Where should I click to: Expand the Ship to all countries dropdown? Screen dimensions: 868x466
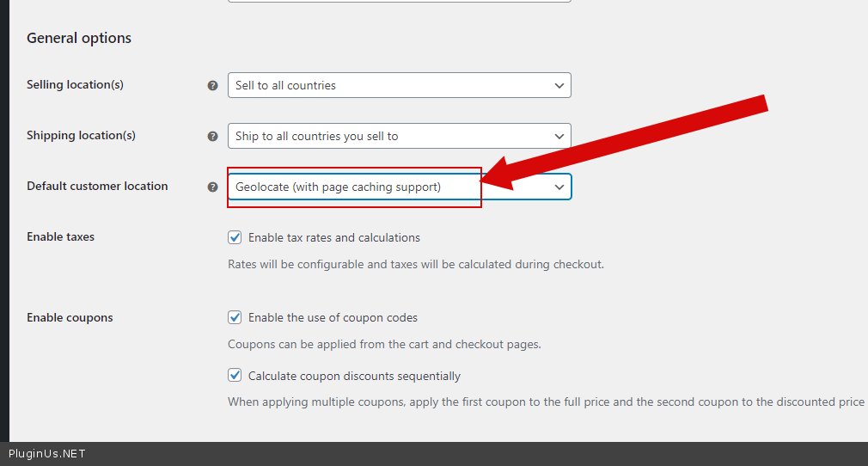(x=399, y=136)
